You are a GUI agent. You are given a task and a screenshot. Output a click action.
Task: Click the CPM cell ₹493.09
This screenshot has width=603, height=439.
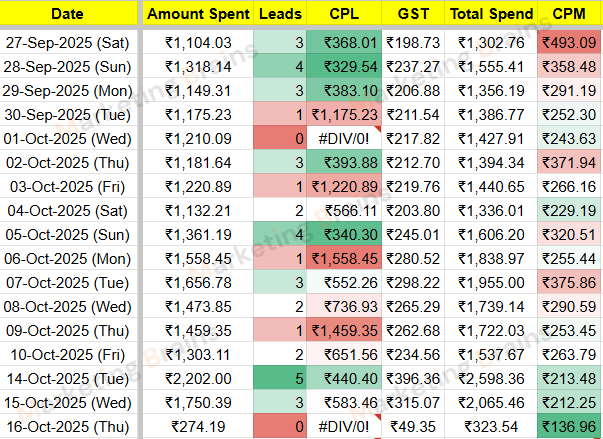(570, 43)
